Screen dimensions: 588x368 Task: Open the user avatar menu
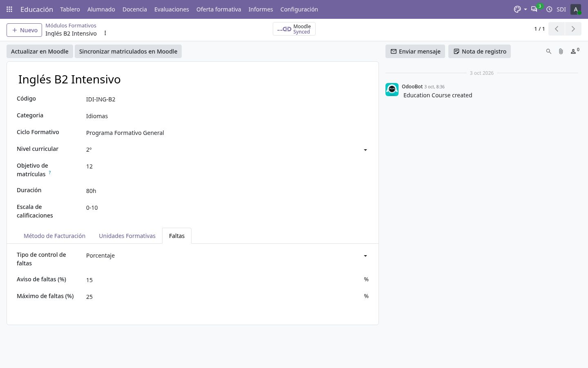coord(576,9)
